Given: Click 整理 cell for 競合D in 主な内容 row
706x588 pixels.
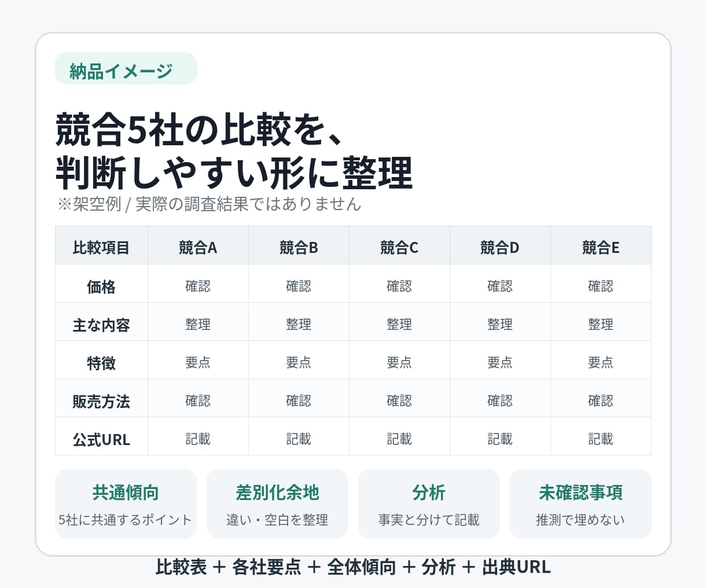Looking at the screenshot, I should tap(500, 322).
